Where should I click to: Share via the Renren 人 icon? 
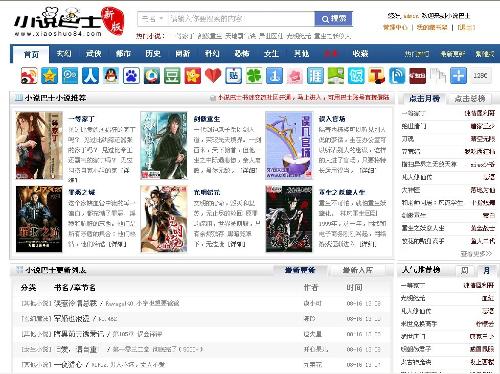pos(90,76)
